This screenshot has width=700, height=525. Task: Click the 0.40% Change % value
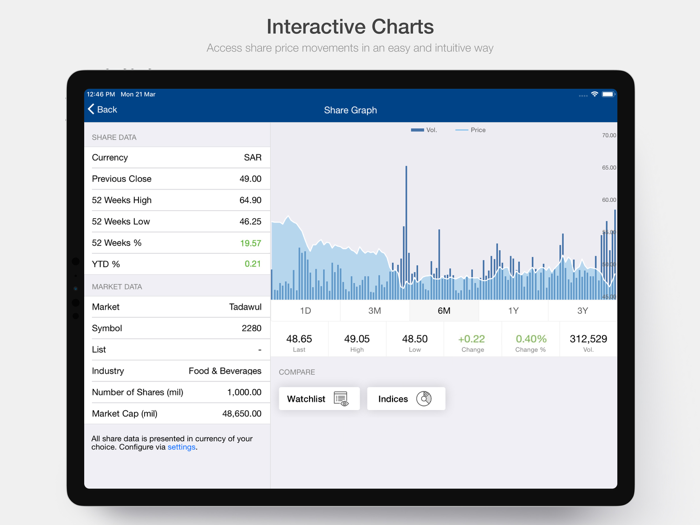(531, 339)
